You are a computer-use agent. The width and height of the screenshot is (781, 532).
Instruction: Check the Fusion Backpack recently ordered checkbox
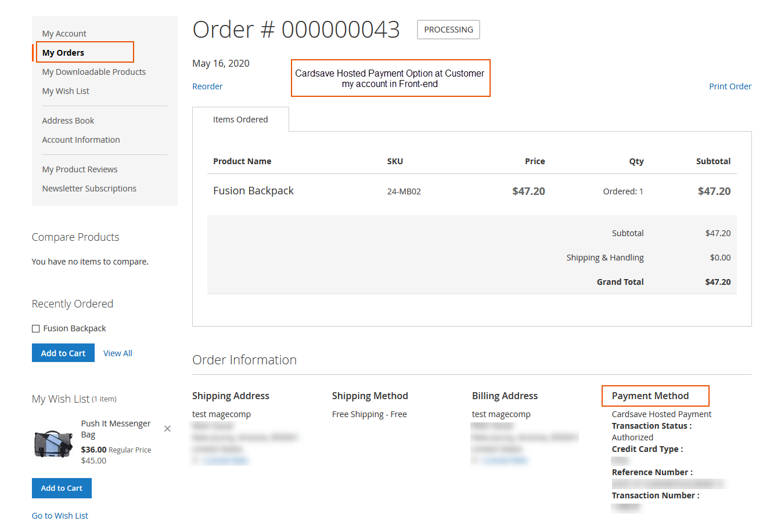35,328
